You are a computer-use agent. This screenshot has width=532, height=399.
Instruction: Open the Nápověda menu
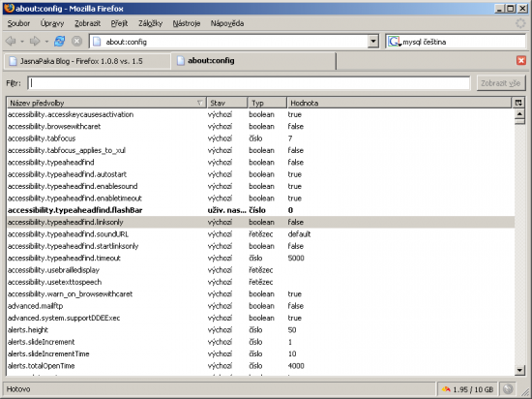pos(227,23)
